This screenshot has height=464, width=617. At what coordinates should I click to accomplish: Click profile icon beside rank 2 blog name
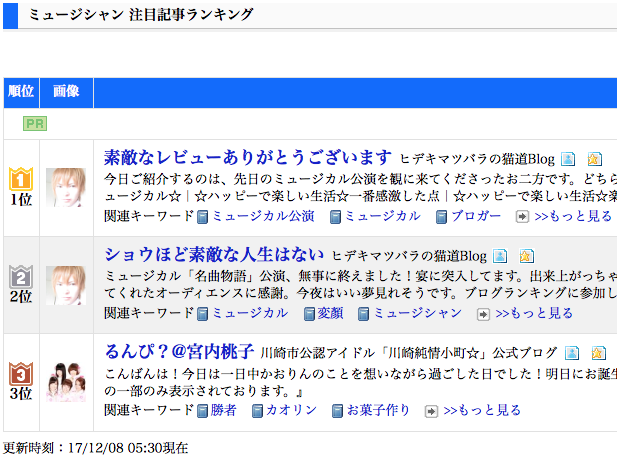coord(500,256)
